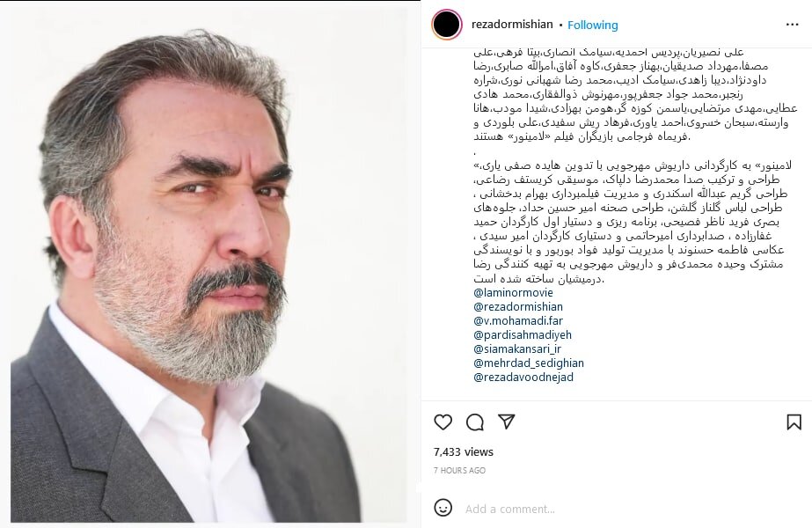
Task: Share post with paper plane icon
Action: click(507, 422)
